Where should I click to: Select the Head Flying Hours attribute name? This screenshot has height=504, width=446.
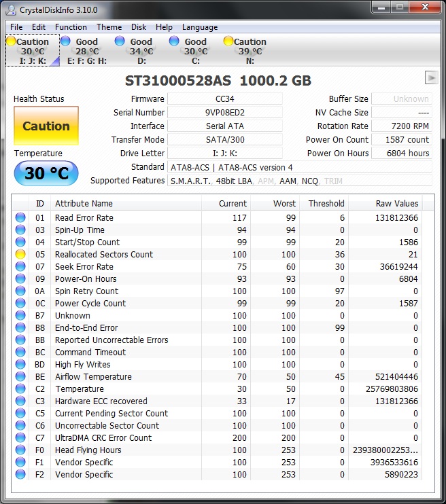click(88, 450)
